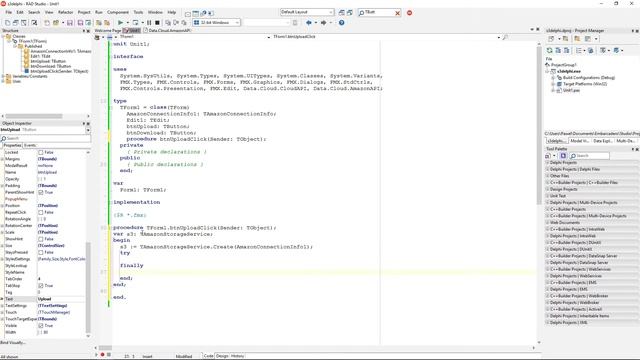Toggle the RepeatClick property checkbox
Image resolution: width=640 pixels, height=360 pixels.
[x=40, y=212]
